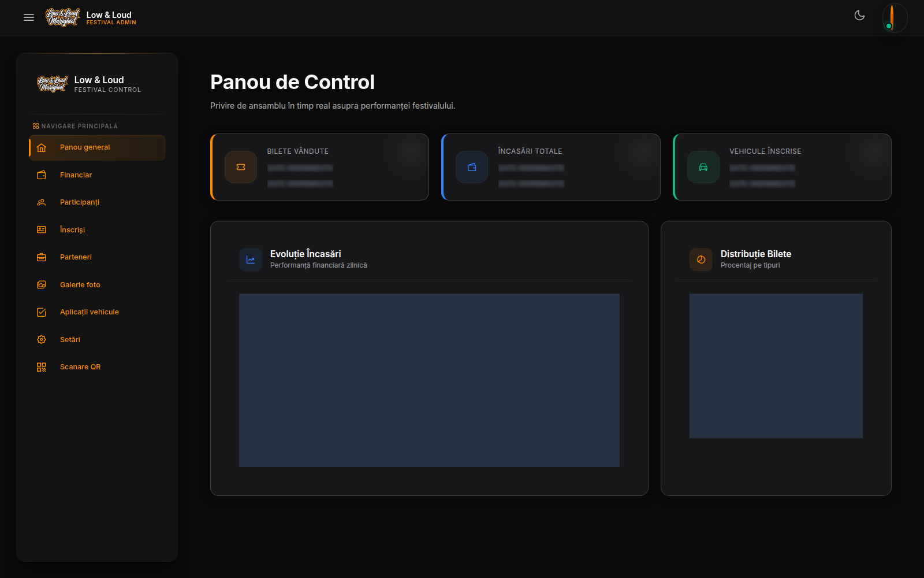Click the Evoluție Încasări chart icon
Screen dimensions: 924x578
251,260
